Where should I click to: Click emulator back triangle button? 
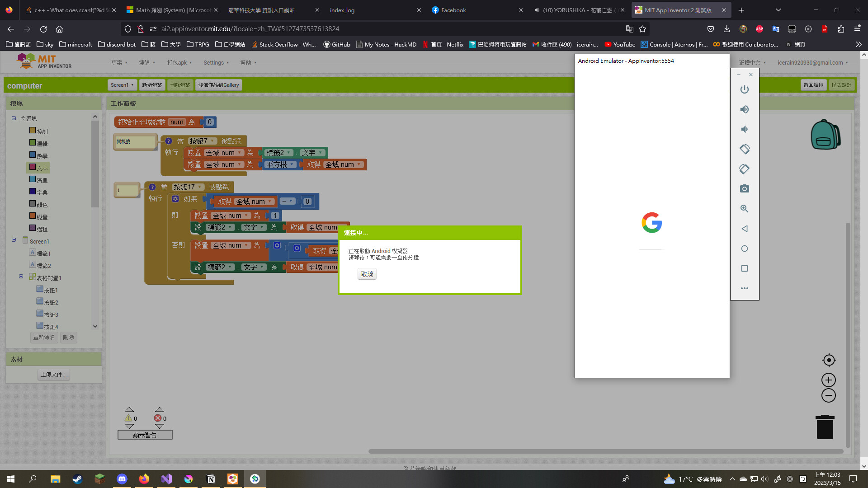[744, 229]
